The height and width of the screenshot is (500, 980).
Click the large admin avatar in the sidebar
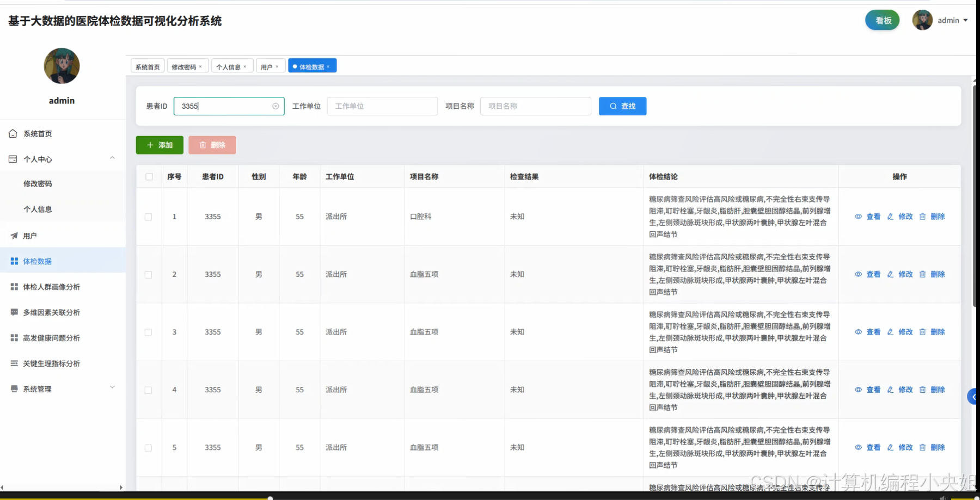62,66
